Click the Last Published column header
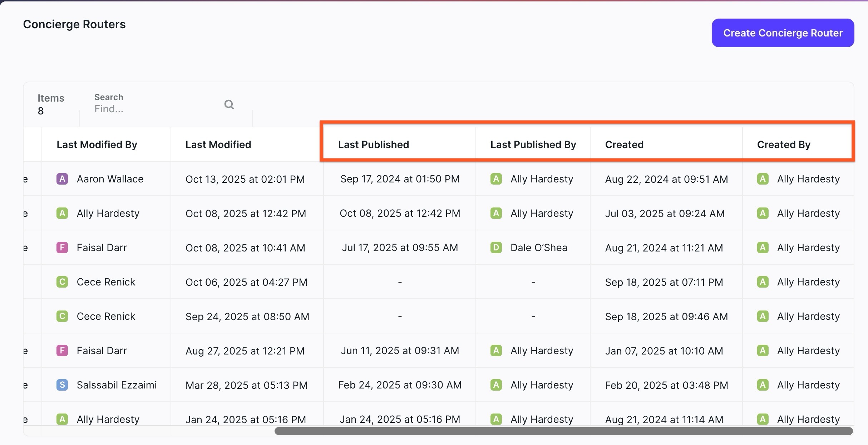The image size is (868, 445). [373, 145]
